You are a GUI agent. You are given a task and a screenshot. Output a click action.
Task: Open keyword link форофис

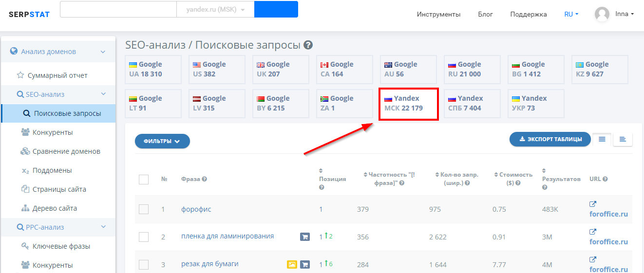point(196,209)
